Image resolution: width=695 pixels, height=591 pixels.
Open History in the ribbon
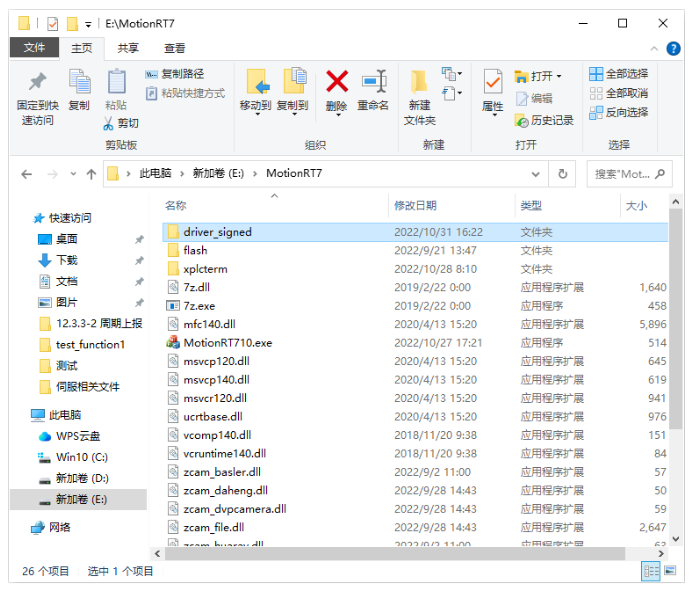point(544,120)
